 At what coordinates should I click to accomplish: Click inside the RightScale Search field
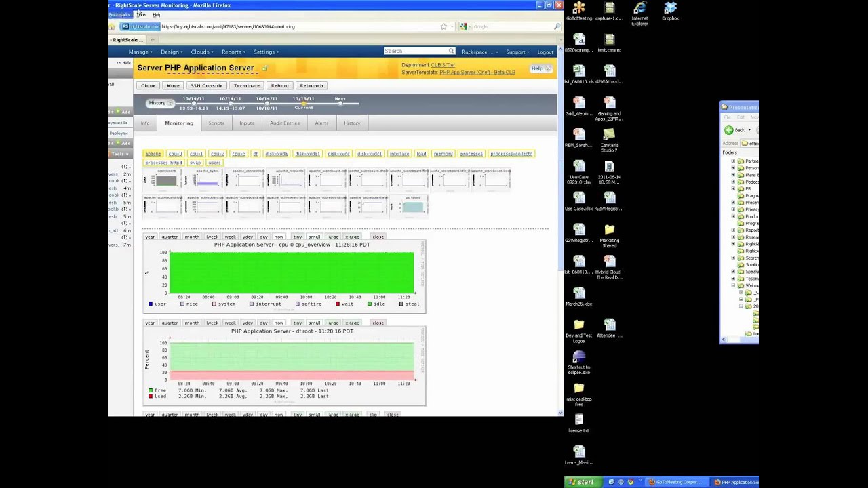416,51
